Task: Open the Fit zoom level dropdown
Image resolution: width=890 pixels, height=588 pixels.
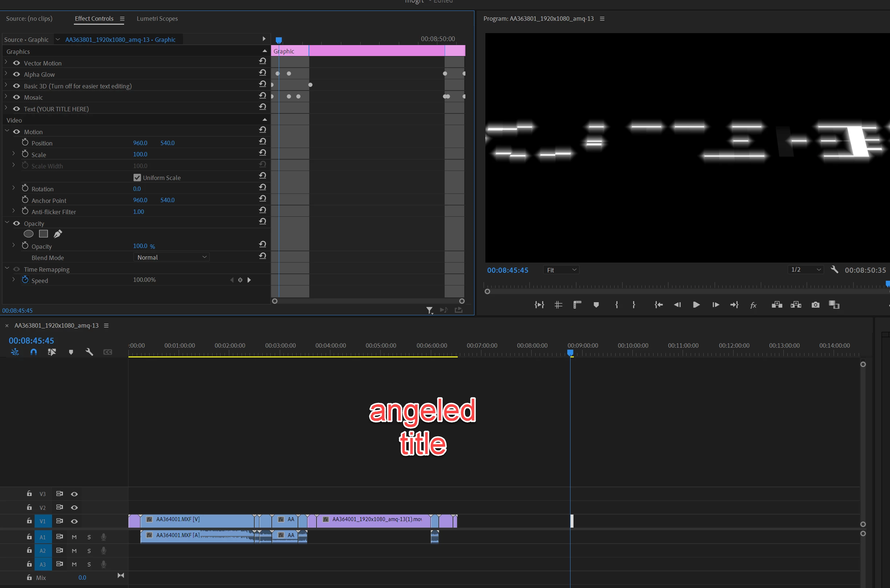Action: click(x=561, y=270)
